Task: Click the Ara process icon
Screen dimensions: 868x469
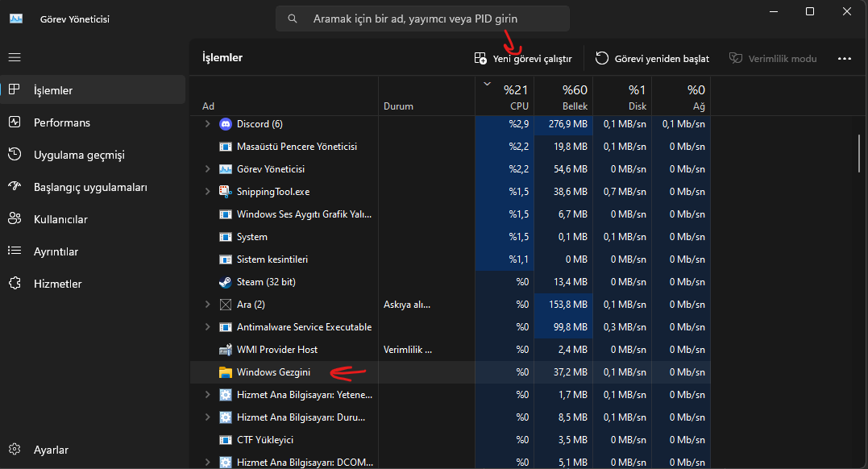Action: [x=226, y=305]
